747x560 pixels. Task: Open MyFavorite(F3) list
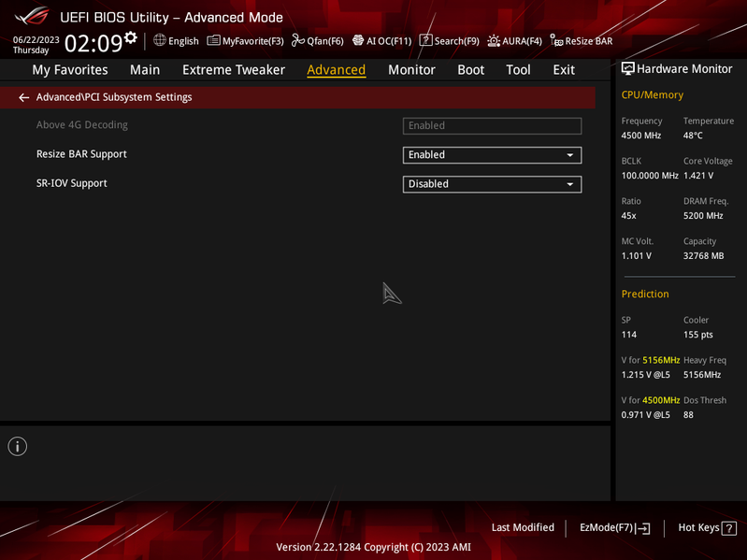245,41
